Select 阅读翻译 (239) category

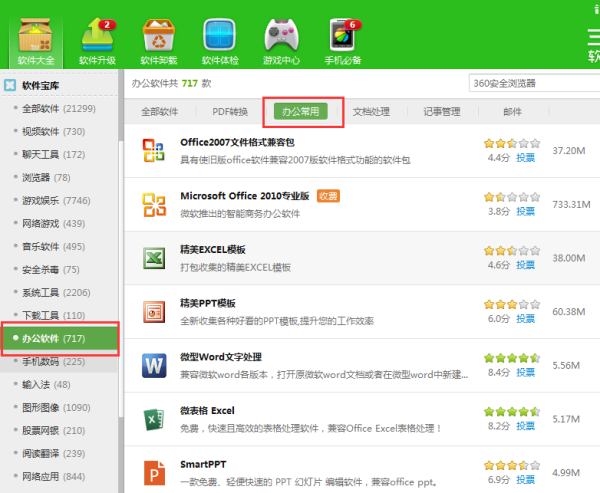[x=59, y=454]
